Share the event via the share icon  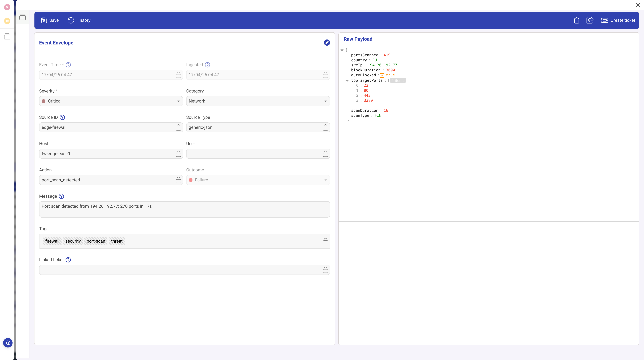590,20
